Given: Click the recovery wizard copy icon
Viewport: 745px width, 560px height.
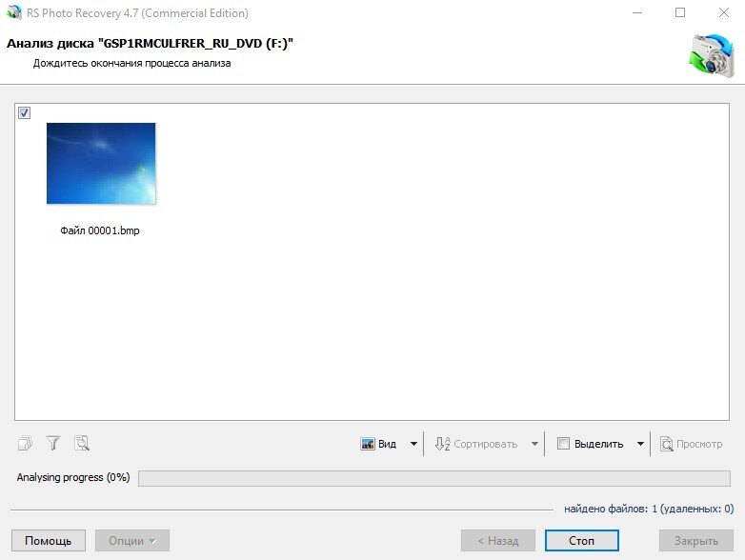Looking at the screenshot, I should (25, 443).
